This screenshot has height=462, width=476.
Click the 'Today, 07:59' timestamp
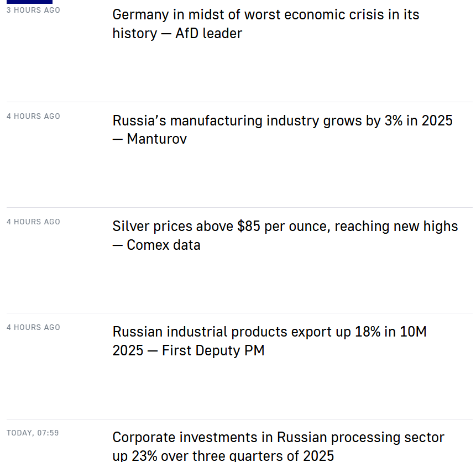(33, 433)
